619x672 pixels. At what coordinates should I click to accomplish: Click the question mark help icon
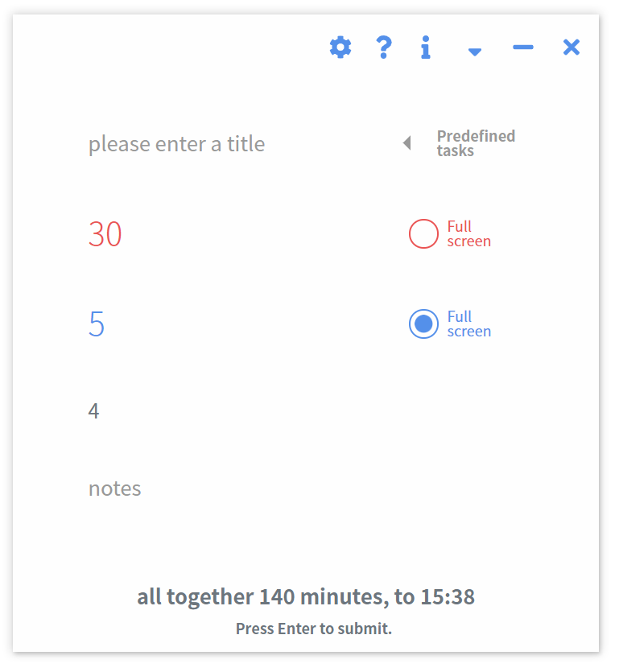tap(384, 47)
